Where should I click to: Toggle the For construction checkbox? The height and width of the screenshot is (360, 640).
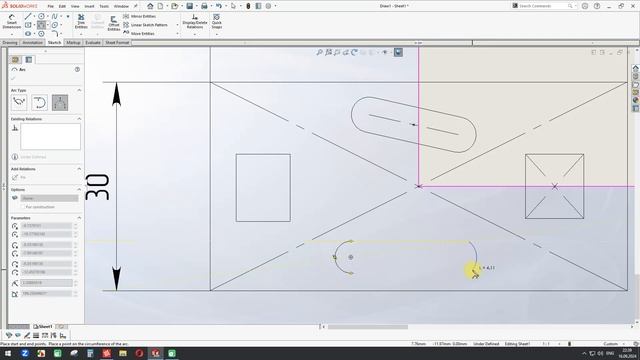click(x=23, y=207)
